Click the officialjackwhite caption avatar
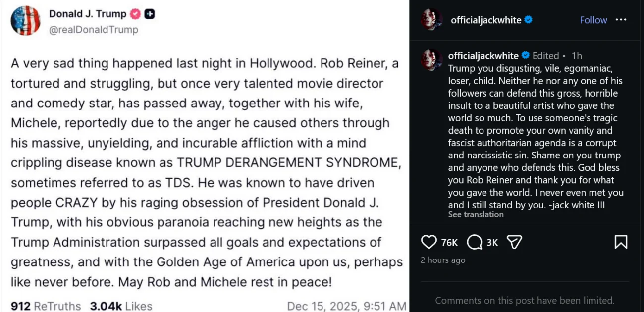644x312 pixels. [431, 59]
